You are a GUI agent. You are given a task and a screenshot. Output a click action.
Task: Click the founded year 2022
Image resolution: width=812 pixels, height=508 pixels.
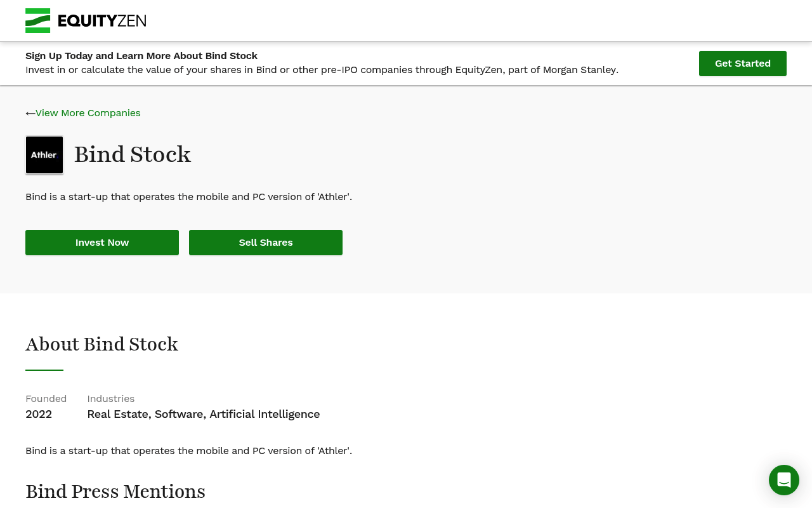coord(39,414)
